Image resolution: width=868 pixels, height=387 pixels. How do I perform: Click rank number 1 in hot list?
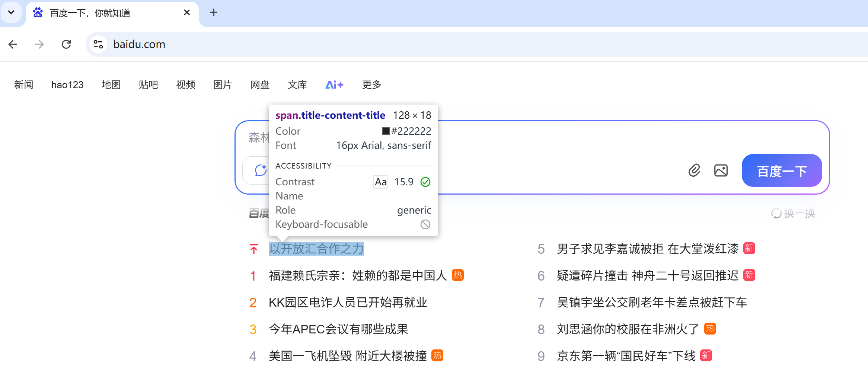tap(253, 276)
